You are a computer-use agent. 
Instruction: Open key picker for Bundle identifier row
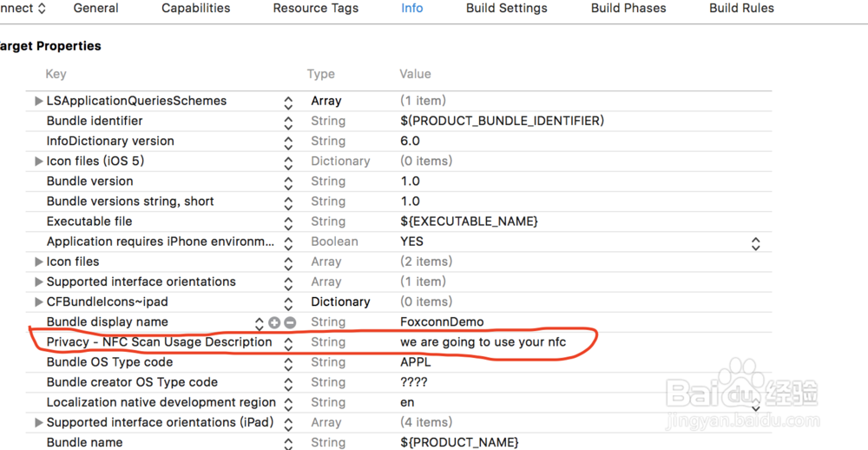tap(288, 122)
